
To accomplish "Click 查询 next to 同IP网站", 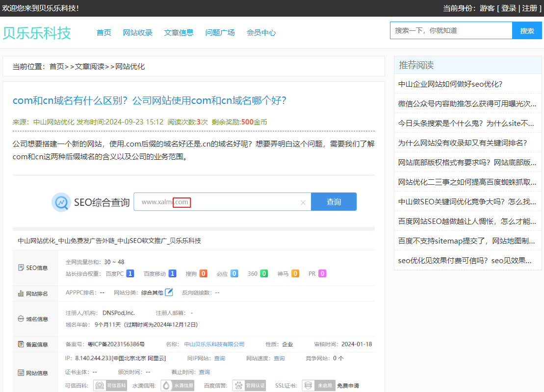I will point(219,358).
